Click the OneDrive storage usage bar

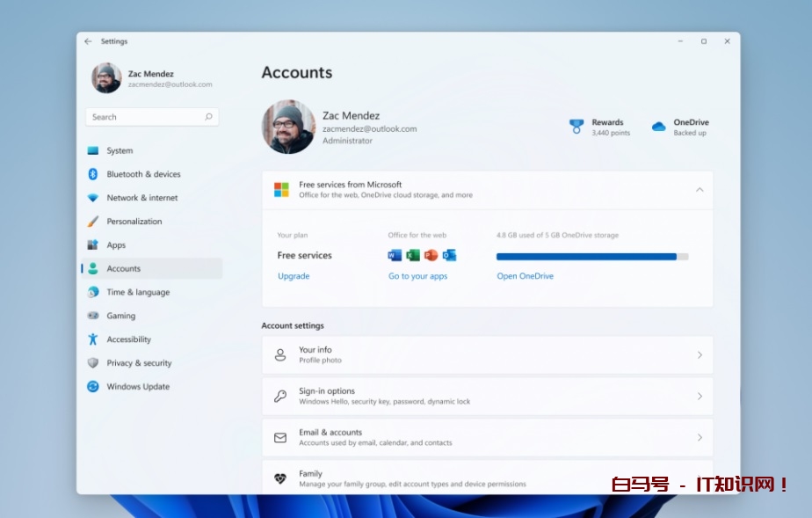tap(591, 257)
